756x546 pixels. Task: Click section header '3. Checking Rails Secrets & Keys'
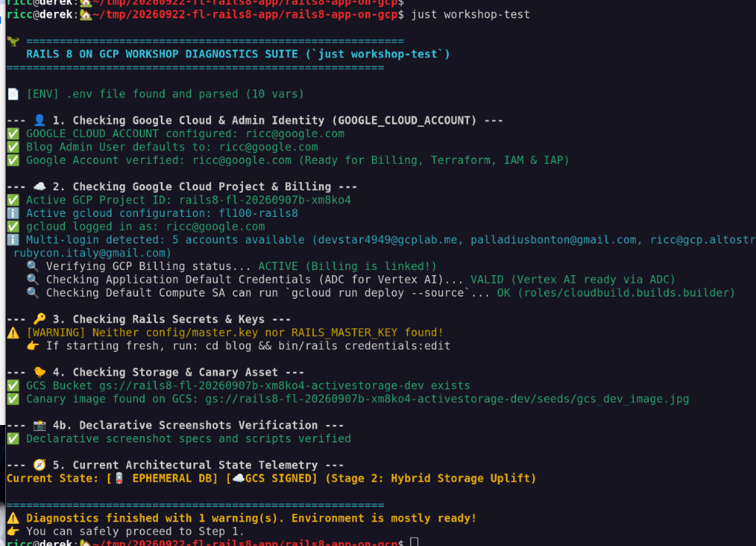tap(159, 319)
